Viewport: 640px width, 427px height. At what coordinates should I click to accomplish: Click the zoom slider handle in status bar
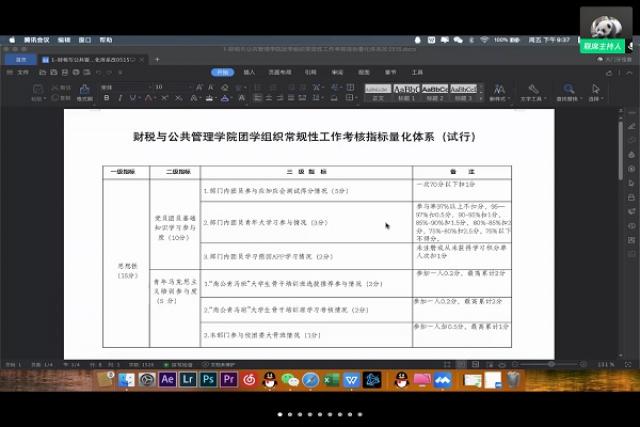pyautogui.click(x=551, y=364)
